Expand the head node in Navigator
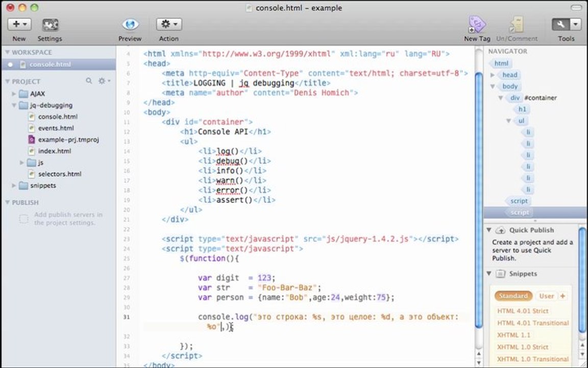588x368 pixels. 493,75
